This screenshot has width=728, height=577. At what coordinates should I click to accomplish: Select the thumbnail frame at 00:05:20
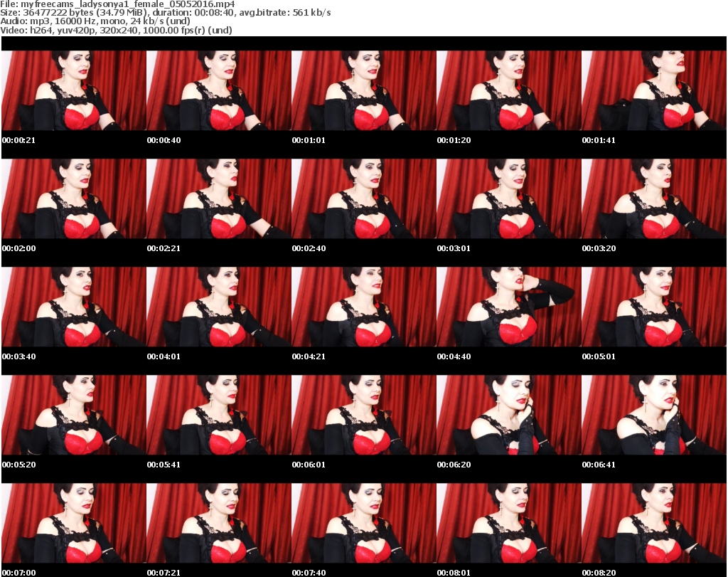pyautogui.click(x=74, y=415)
